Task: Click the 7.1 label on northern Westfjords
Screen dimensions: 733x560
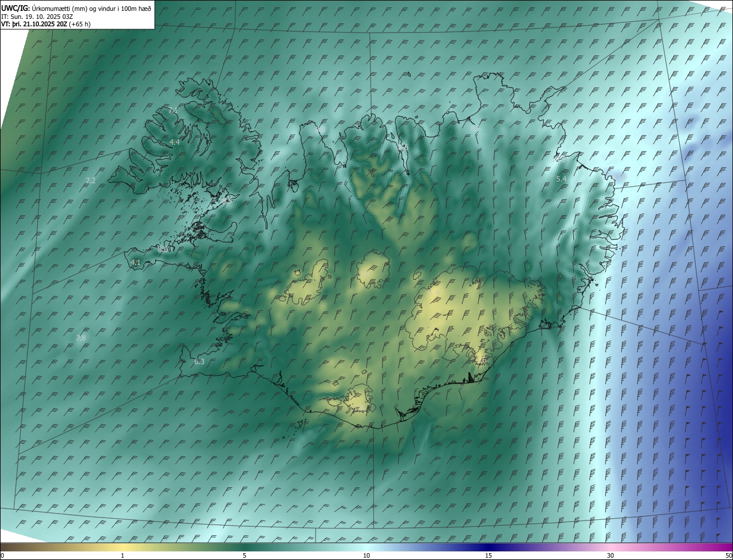Action: click(173, 109)
